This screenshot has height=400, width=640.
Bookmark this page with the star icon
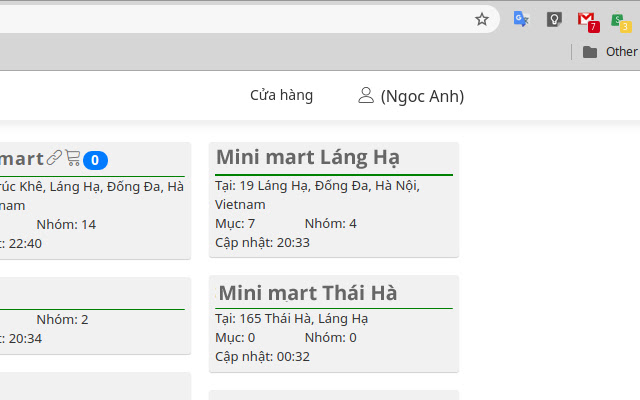(x=482, y=19)
